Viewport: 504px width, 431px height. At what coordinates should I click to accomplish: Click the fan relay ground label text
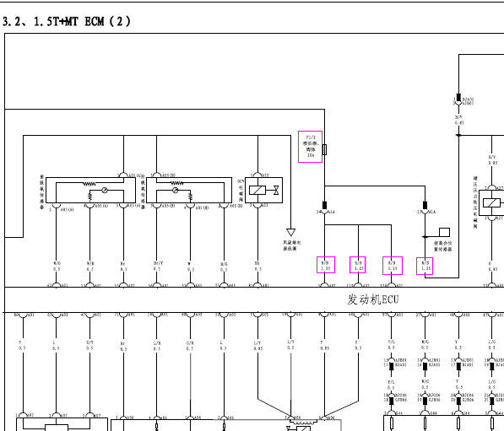coord(291,245)
